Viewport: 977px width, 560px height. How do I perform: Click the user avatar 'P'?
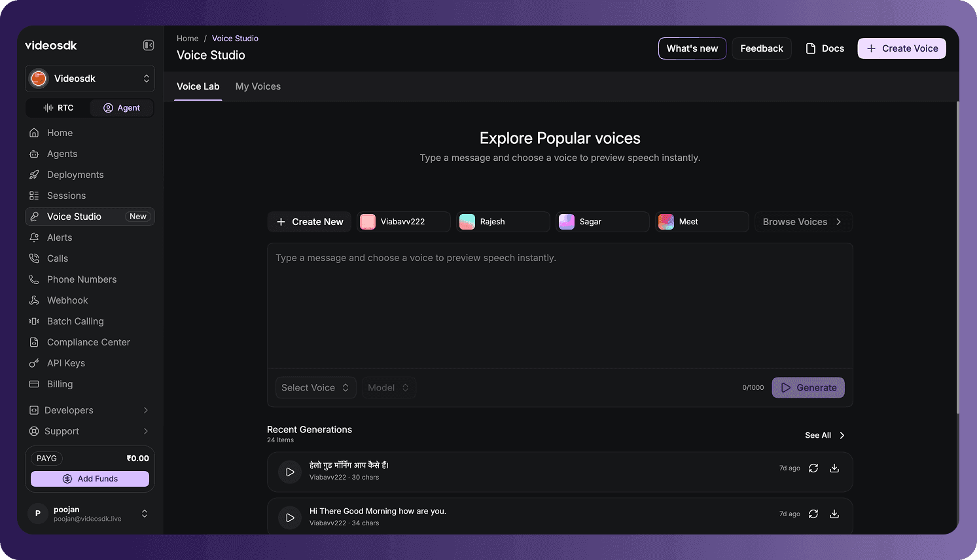pos(38,514)
